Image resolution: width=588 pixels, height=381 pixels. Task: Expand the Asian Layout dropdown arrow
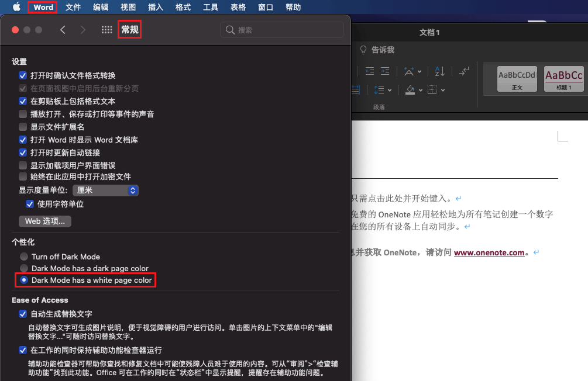click(x=419, y=71)
